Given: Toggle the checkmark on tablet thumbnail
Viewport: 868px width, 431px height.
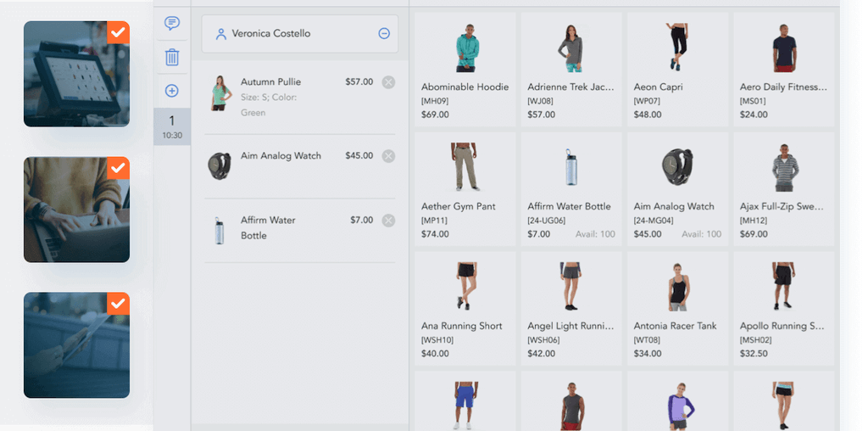Looking at the screenshot, I should pyautogui.click(x=118, y=304).
